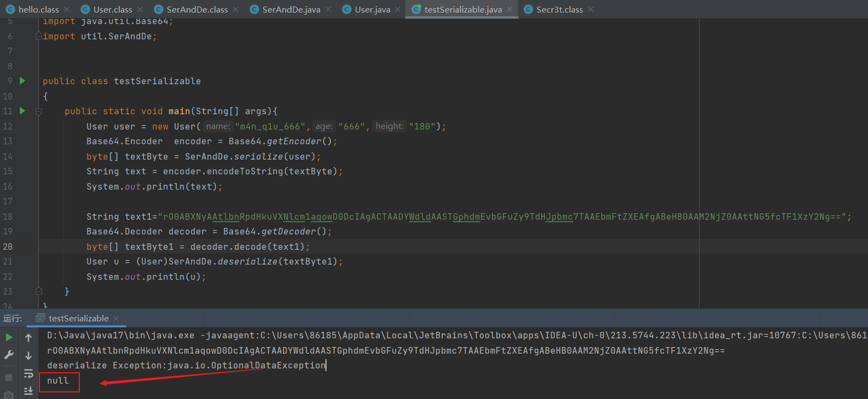Click the serialize method call on line 14
This screenshot has width=868, height=399.
[x=258, y=157]
